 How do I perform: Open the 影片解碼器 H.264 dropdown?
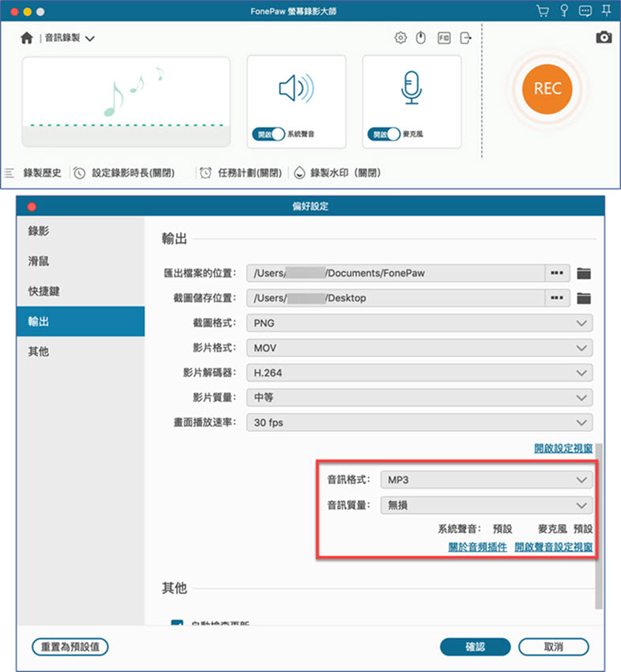click(420, 373)
